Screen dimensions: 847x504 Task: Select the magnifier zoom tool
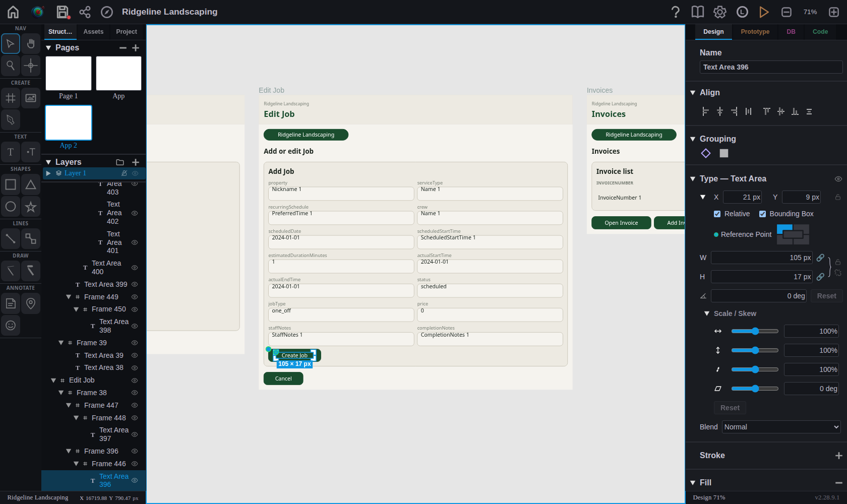11,65
